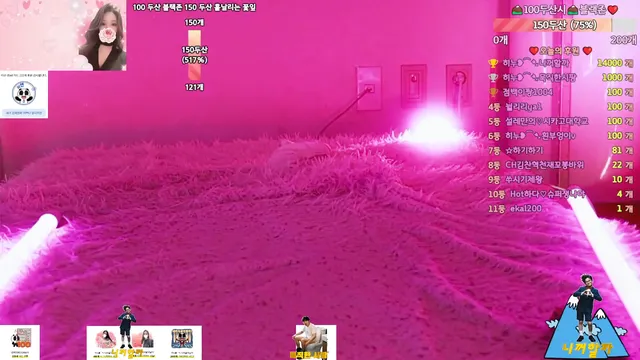Select the 7등 donor '☆하기하기'
The width and height of the screenshot is (640, 360).
click(524, 151)
